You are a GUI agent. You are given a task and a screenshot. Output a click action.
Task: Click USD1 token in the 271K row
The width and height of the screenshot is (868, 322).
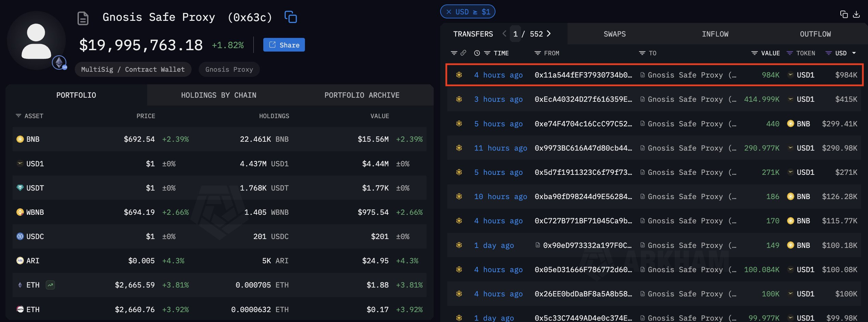tap(801, 172)
